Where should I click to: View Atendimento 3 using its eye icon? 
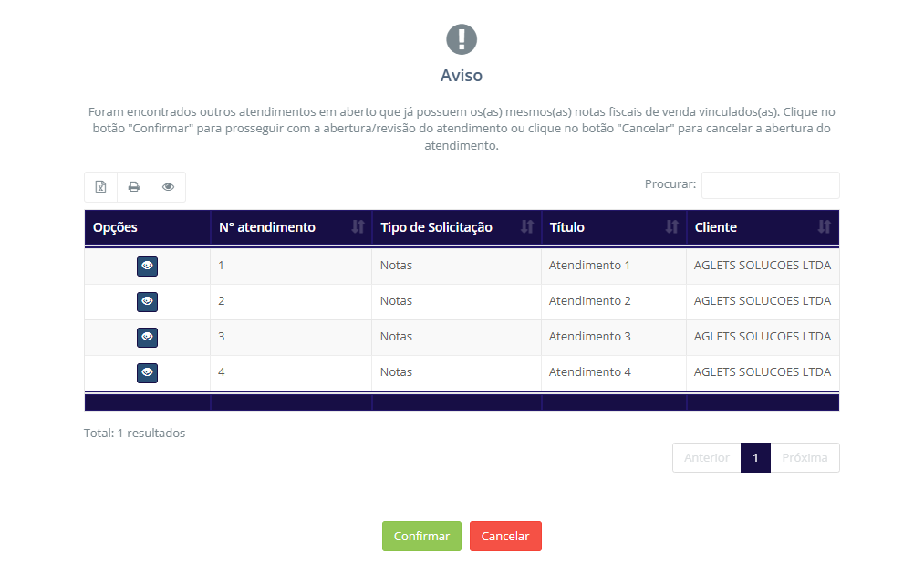147,337
